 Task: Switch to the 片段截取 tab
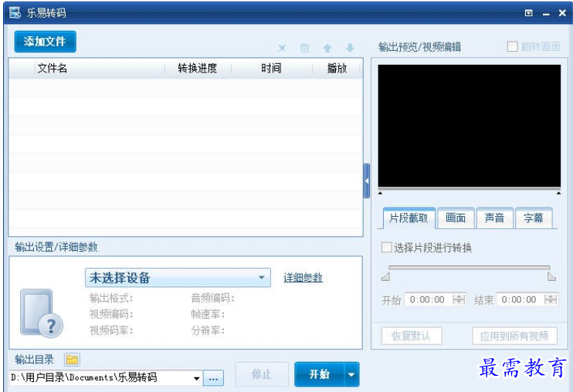pyautogui.click(x=409, y=218)
